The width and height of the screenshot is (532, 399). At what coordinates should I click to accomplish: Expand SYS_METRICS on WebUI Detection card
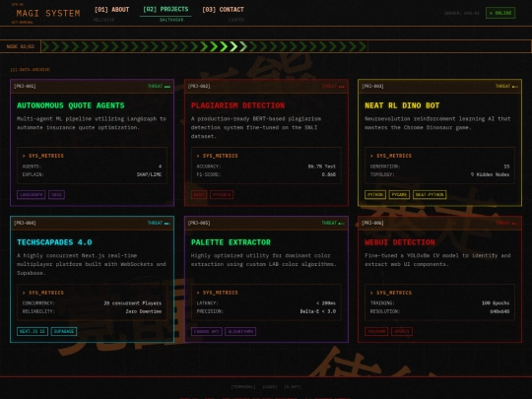pyautogui.click(x=391, y=293)
